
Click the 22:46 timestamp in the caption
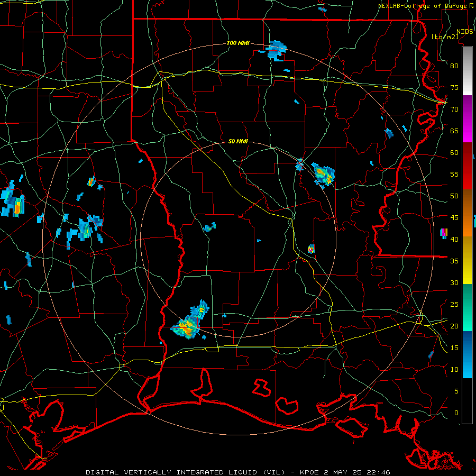tap(378, 472)
